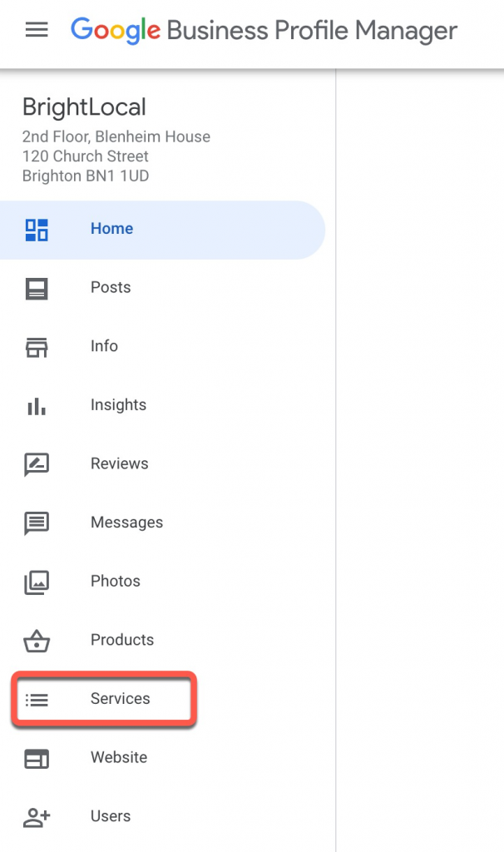
Task: Select the Users add-person icon
Action: point(37,817)
